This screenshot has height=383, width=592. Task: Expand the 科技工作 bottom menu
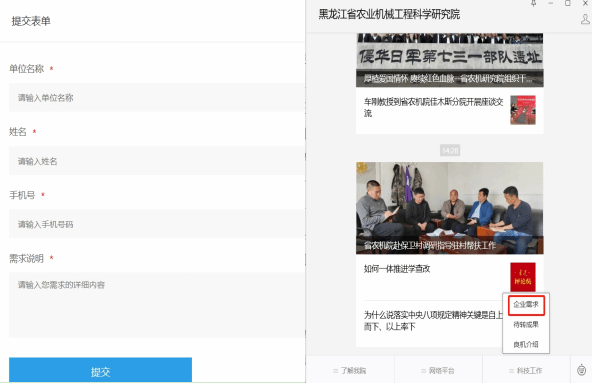526,371
